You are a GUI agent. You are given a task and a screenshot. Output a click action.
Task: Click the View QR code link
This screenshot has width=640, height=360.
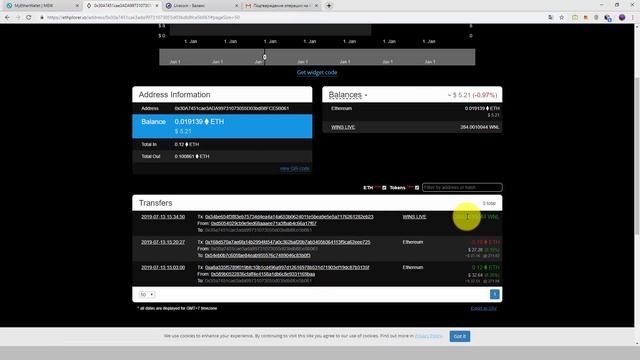click(x=294, y=169)
